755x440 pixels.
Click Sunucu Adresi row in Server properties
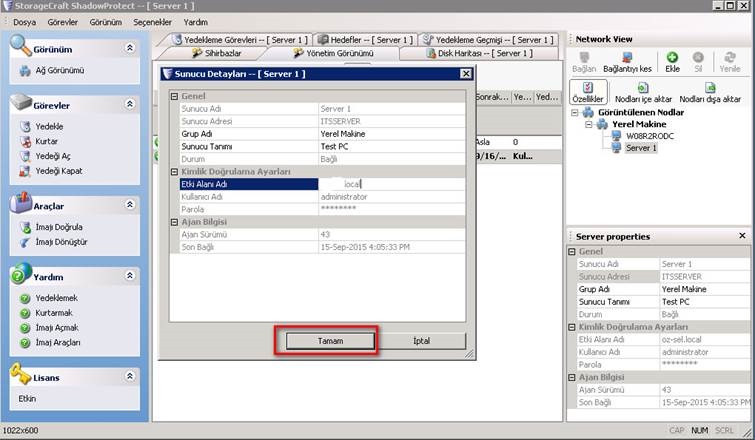[x=663, y=277]
